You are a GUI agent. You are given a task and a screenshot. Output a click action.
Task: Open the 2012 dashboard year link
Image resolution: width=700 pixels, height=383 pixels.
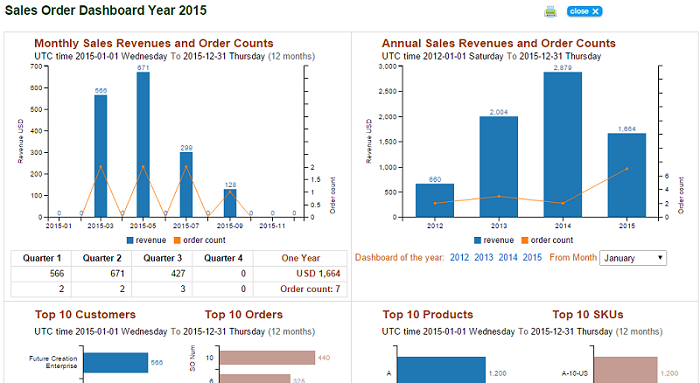tap(459, 258)
